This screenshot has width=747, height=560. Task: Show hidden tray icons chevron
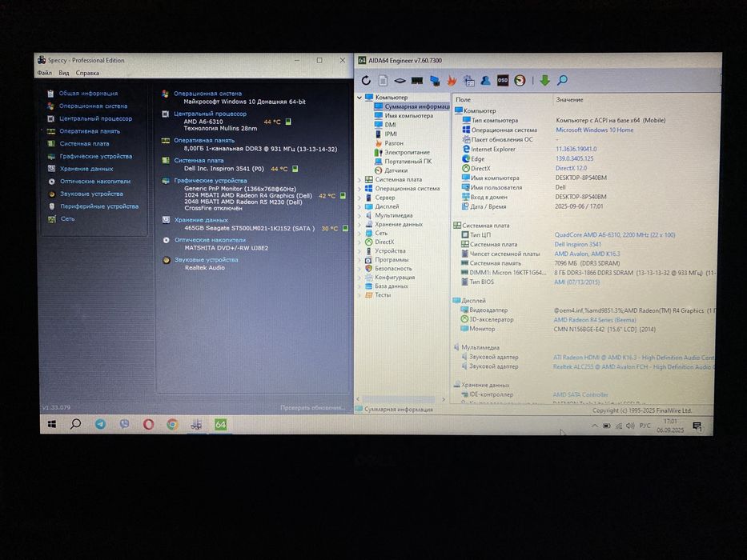click(x=595, y=426)
